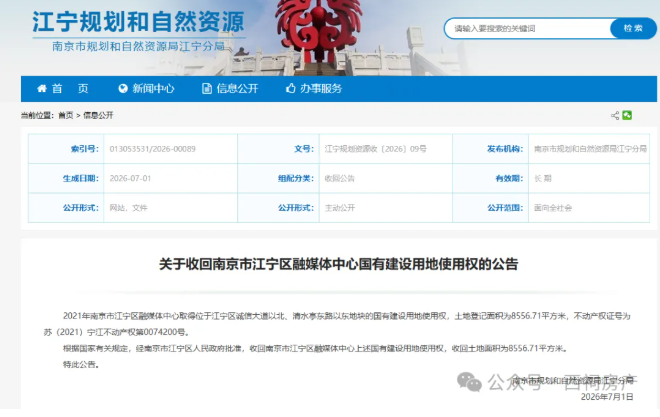This screenshot has height=417, width=660.
Task: Click document number 江宁规划资源收〔2026〕09号
Action: (x=375, y=149)
